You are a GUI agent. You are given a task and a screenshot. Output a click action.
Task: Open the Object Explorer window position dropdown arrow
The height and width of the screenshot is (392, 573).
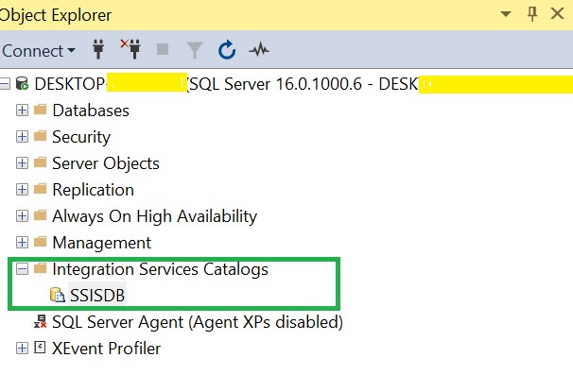[x=506, y=14]
